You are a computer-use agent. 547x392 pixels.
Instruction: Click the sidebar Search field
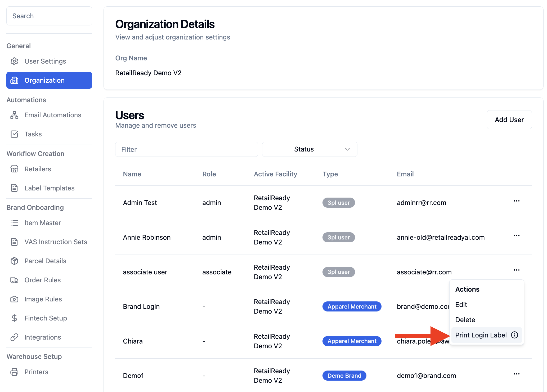tap(49, 16)
